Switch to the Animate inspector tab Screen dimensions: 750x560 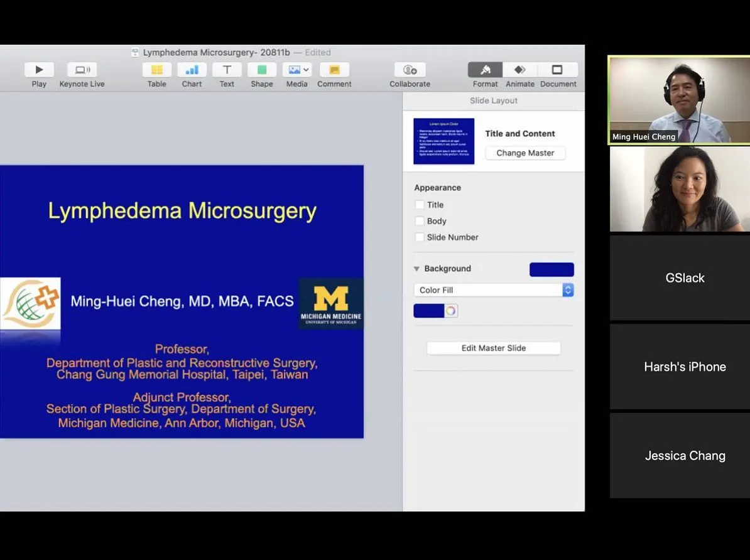(520, 70)
